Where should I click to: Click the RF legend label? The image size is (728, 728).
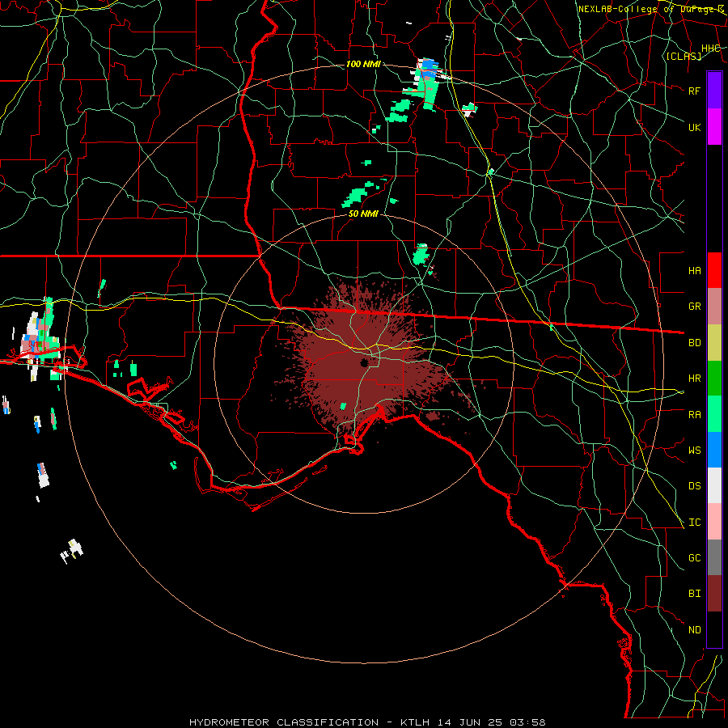(x=694, y=91)
